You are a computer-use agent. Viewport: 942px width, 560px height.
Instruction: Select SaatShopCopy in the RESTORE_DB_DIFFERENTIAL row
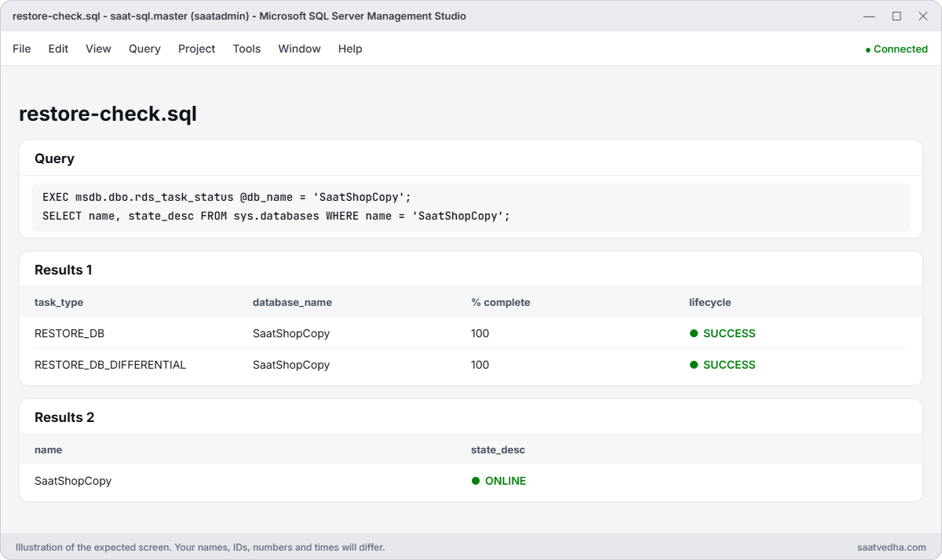(291, 365)
